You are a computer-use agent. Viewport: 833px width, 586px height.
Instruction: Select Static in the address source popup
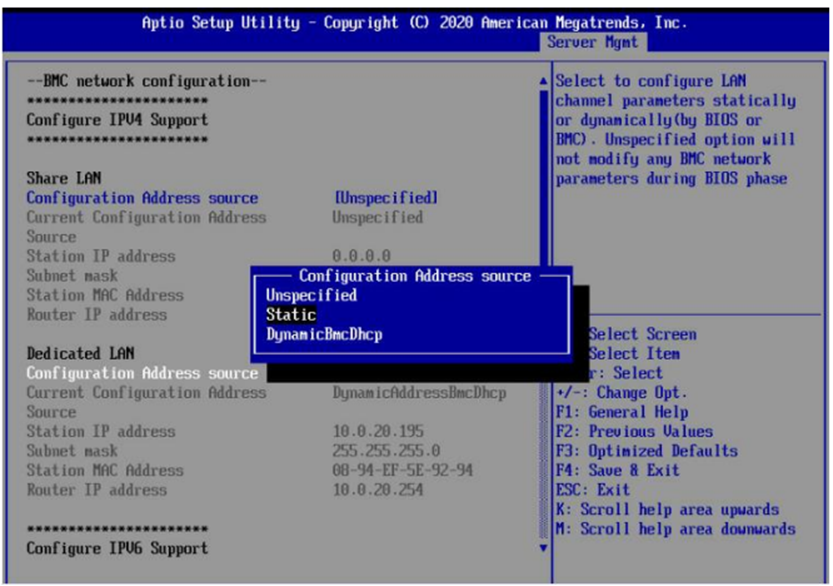coord(291,315)
